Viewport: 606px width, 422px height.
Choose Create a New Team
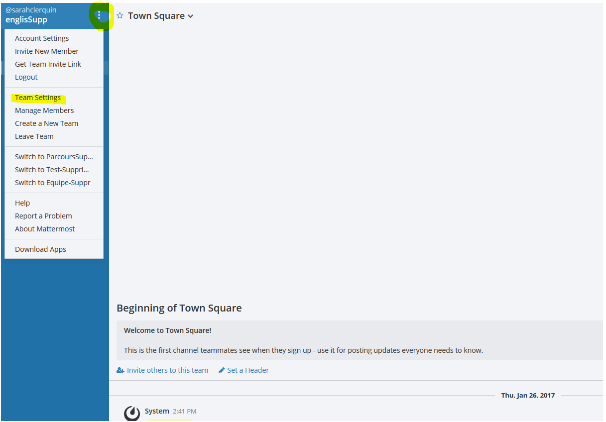[x=47, y=123]
